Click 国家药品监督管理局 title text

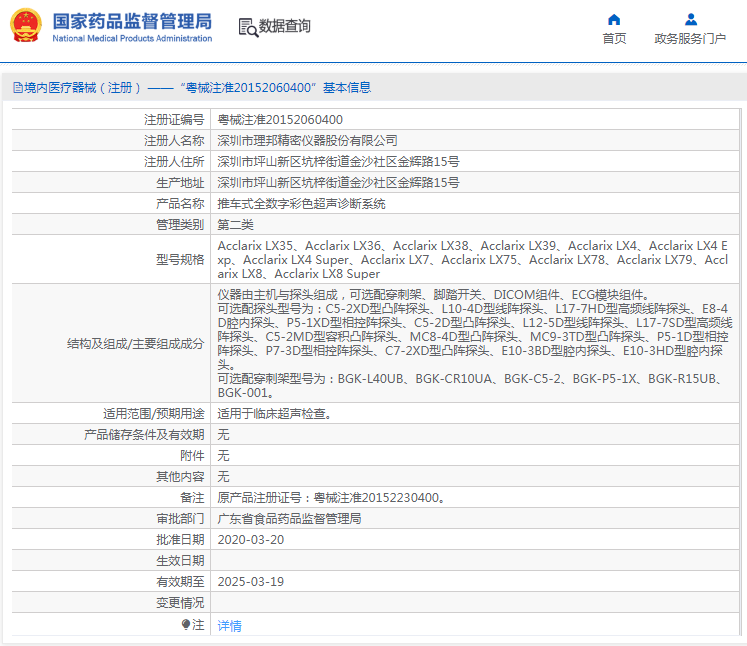coord(132,21)
